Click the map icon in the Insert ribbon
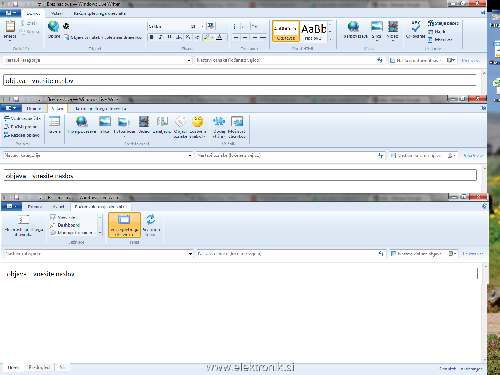The image size is (500, 375). click(162, 122)
